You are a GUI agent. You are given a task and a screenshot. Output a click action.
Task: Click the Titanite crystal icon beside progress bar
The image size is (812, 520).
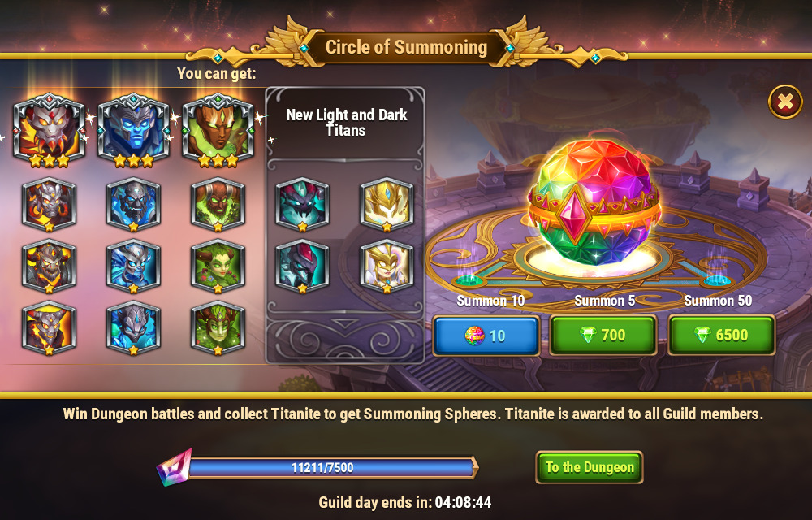coord(175,467)
